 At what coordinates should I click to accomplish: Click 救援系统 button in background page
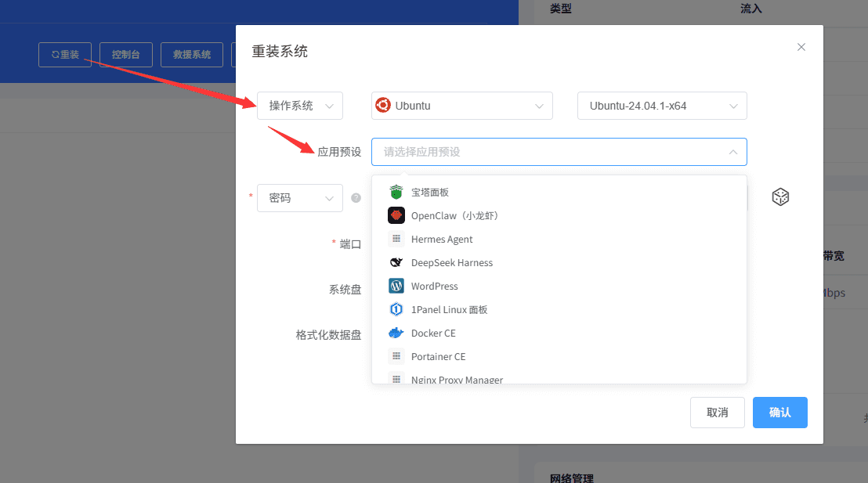pyautogui.click(x=191, y=55)
